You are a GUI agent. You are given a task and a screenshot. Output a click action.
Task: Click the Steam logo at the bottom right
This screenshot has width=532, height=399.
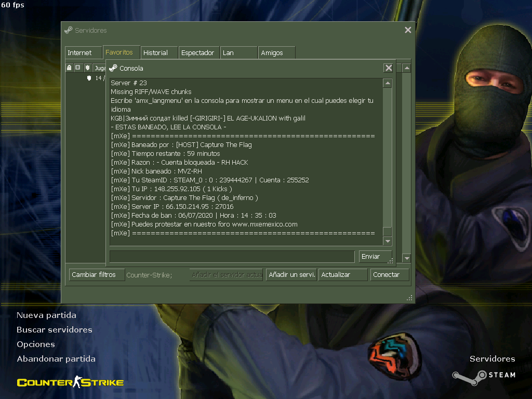pos(484,377)
